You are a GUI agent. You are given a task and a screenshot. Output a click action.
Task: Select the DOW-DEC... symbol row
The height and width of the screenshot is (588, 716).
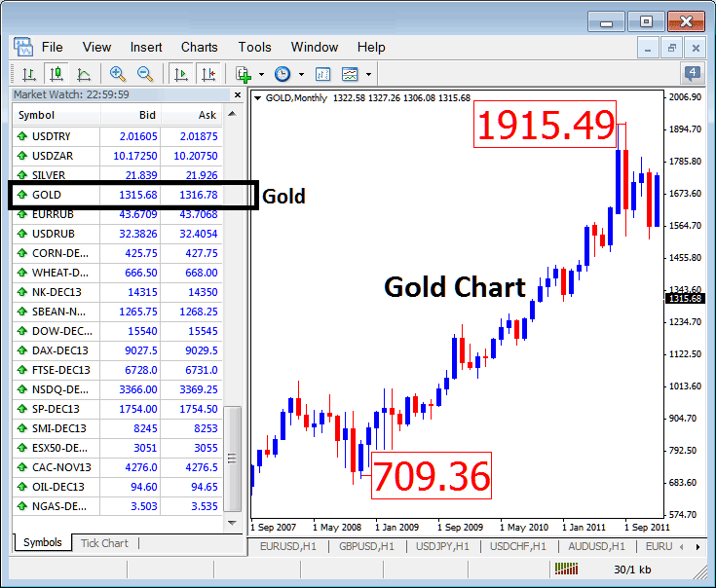(x=117, y=331)
